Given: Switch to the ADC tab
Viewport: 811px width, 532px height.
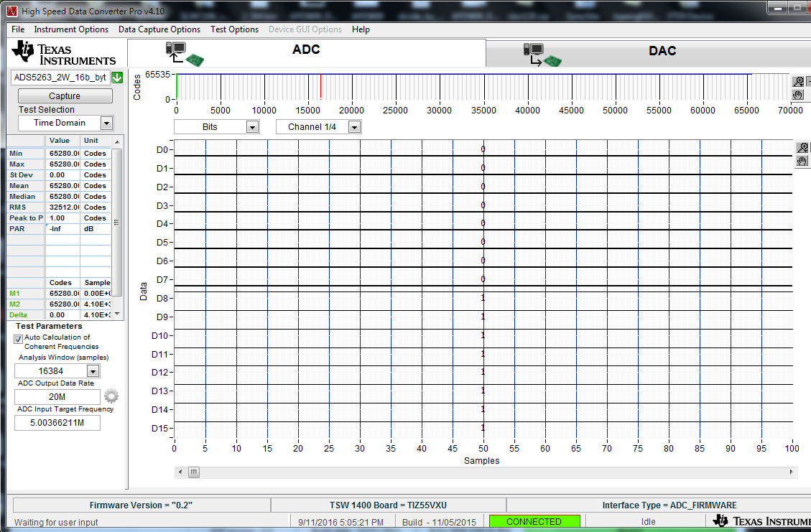Looking at the screenshot, I should click(x=306, y=52).
